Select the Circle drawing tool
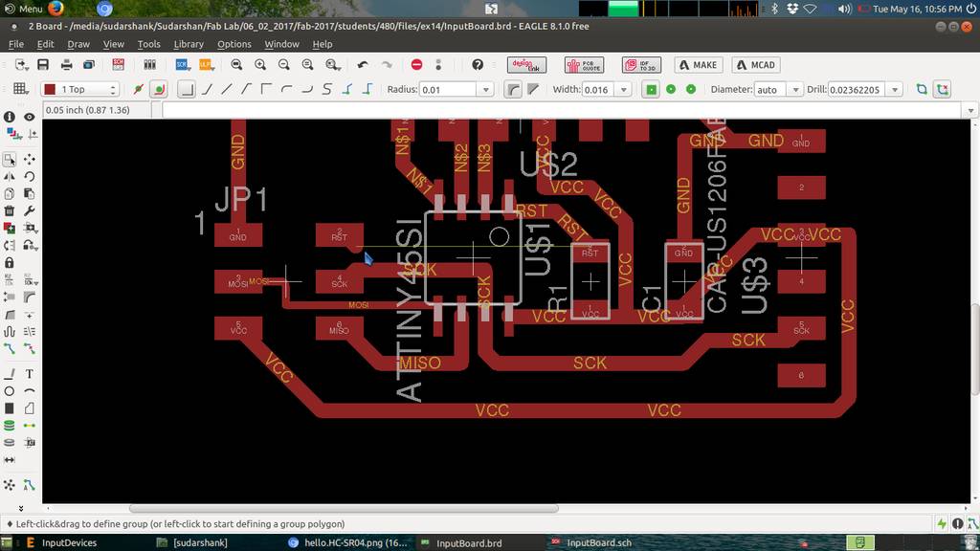Viewport: 980px width, 551px height. click(x=10, y=391)
